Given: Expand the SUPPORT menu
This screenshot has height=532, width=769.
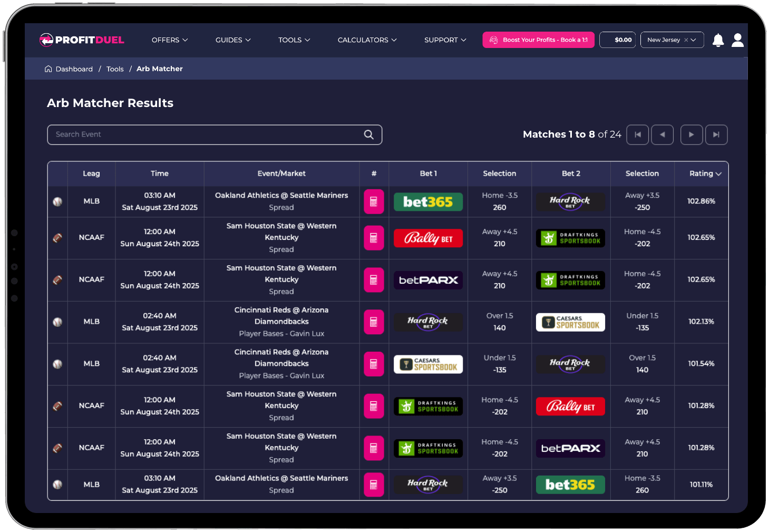Looking at the screenshot, I should click(x=445, y=40).
